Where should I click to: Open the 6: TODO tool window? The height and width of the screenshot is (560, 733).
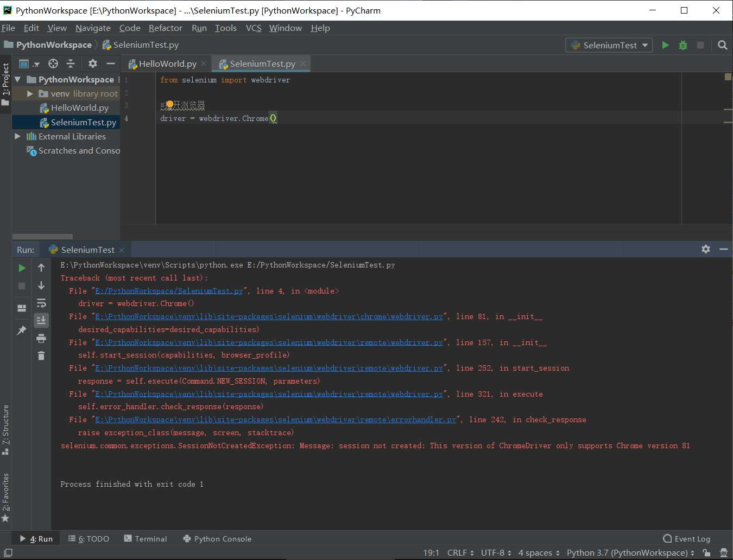pos(89,539)
